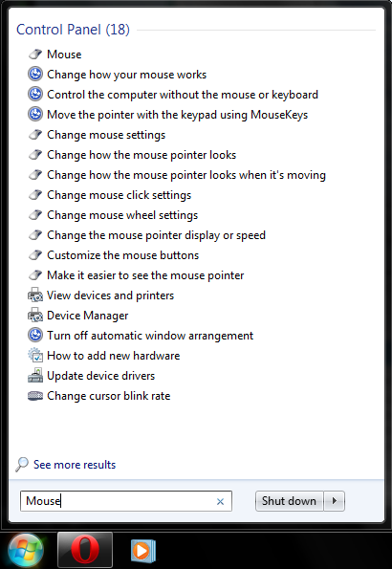Screen dimensions: 392x569
Task: Launch Opera from the taskbar
Action: click(x=85, y=550)
